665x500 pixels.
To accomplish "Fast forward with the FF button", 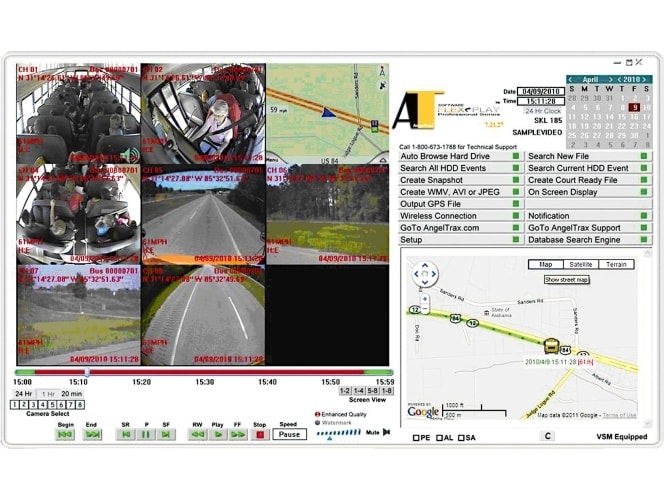I will pyautogui.click(x=238, y=434).
